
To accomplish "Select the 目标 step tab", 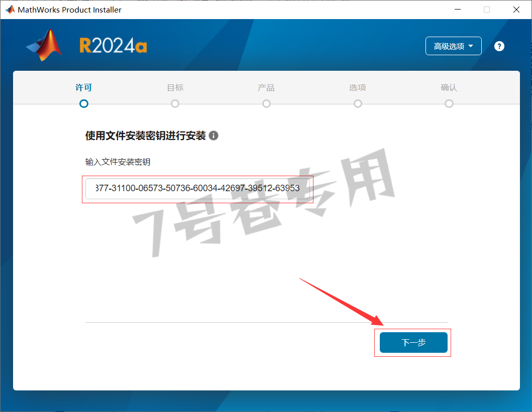I will pos(175,88).
